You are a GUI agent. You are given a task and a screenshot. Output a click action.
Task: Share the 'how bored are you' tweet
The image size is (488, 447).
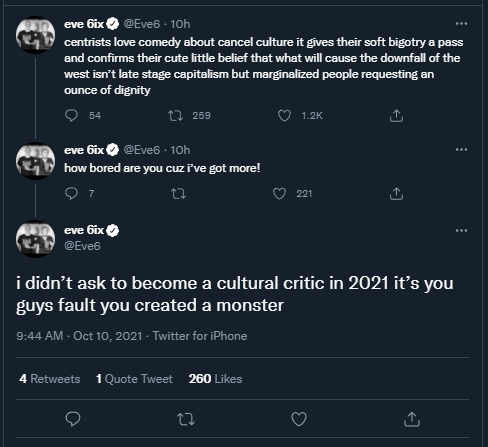396,194
